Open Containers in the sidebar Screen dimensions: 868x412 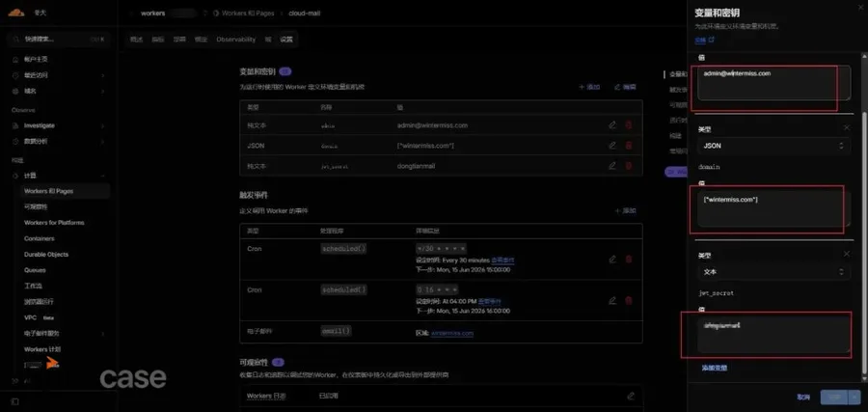point(40,238)
